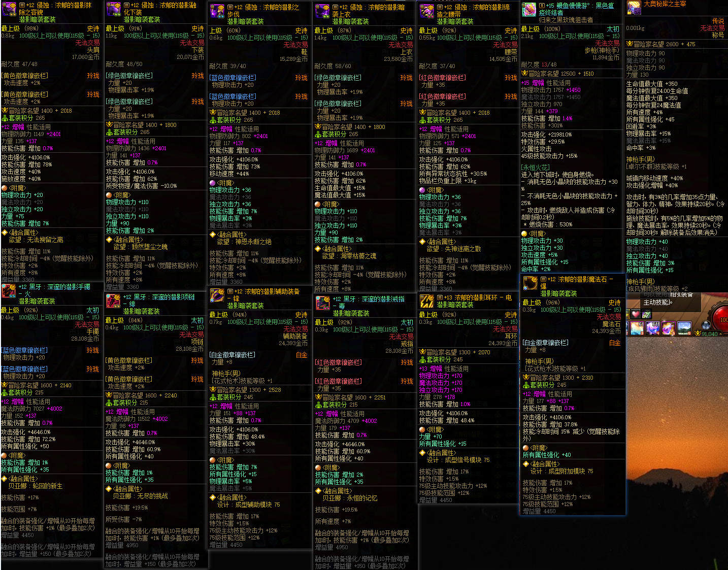
Task: Click the 91,040 fame value
Action: click(710, 334)
